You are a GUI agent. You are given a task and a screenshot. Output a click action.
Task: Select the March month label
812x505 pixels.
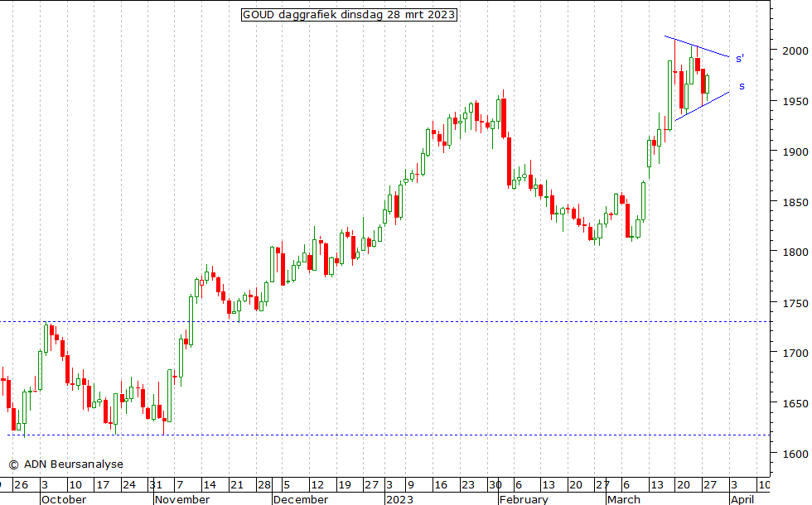pyautogui.click(x=623, y=499)
